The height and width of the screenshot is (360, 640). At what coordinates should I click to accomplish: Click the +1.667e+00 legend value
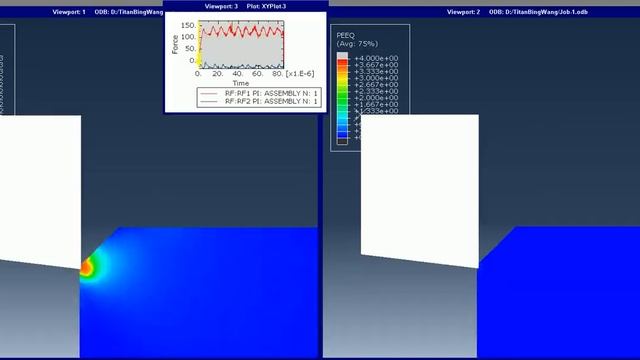pyautogui.click(x=376, y=104)
